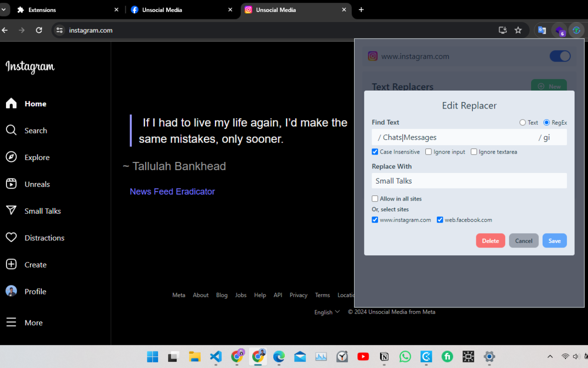Screen dimensions: 588x368
Task: Open Explore from the Instagram sidebar
Action: click(x=28, y=157)
